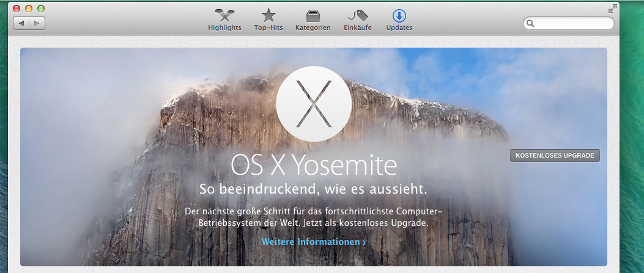This screenshot has width=644, height=273.
Task: Enter full screen with the arrows icon
Action: click(x=612, y=9)
